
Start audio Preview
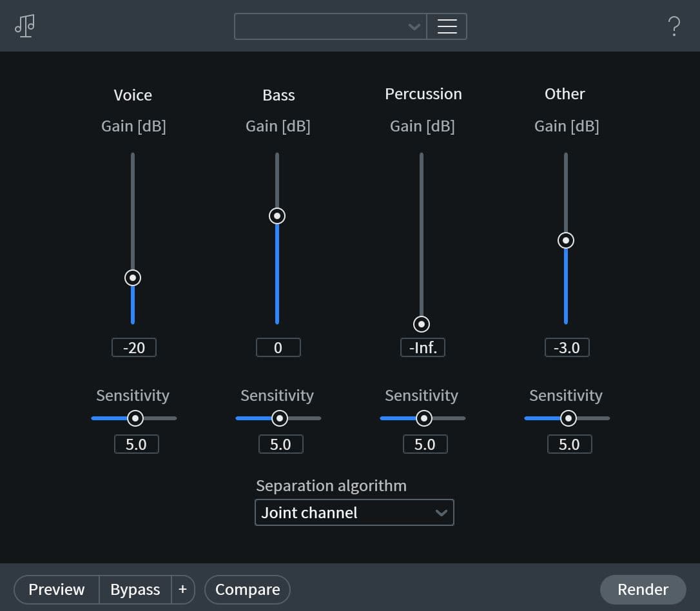click(x=57, y=589)
